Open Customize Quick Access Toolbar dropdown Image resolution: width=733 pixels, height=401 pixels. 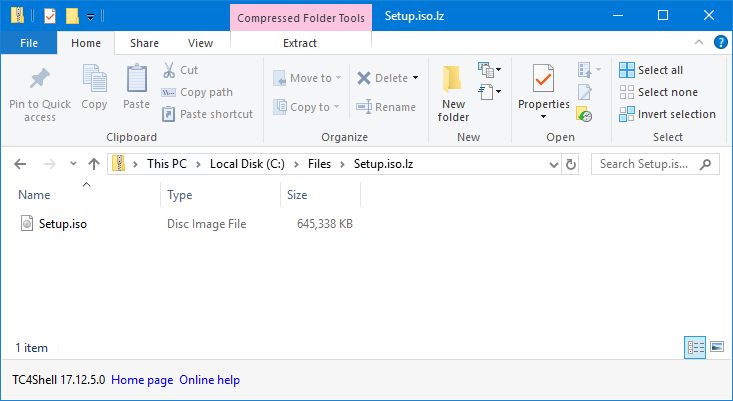(x=91, y=17)
